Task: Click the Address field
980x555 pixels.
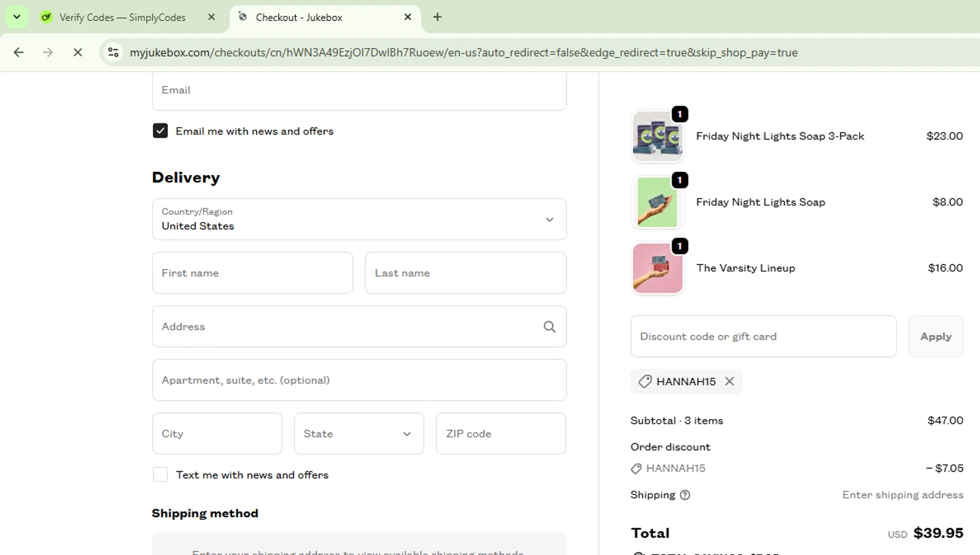Action: coord(359,326)
